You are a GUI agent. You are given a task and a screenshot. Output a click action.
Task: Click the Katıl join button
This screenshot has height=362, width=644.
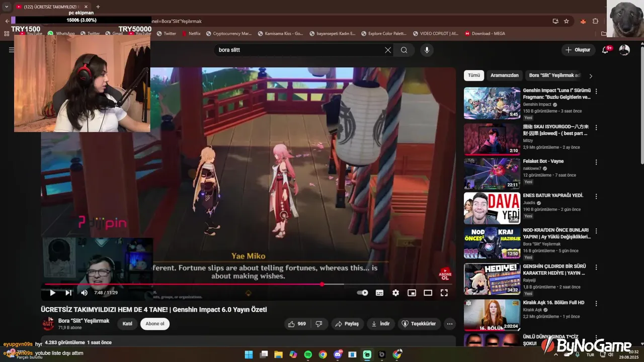pyautogui.click(x=127, y=324)
